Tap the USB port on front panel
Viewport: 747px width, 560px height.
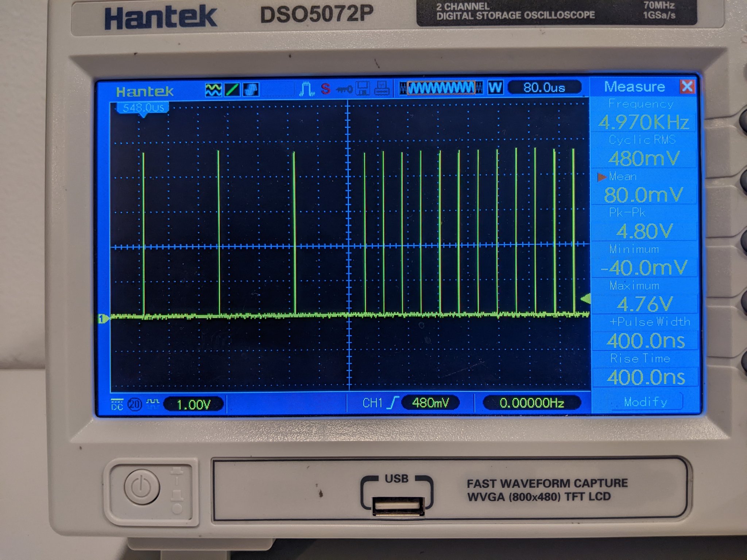(398, 506)
